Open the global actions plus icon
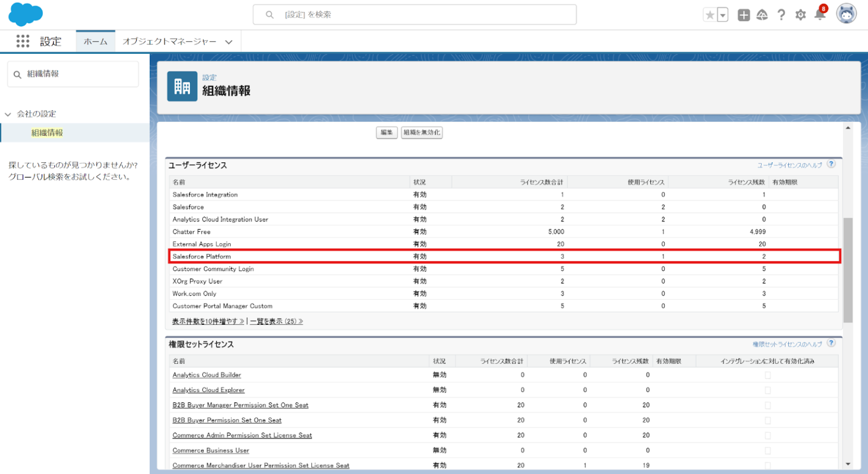Screen dimensions: 868x474 coord(743,14)
